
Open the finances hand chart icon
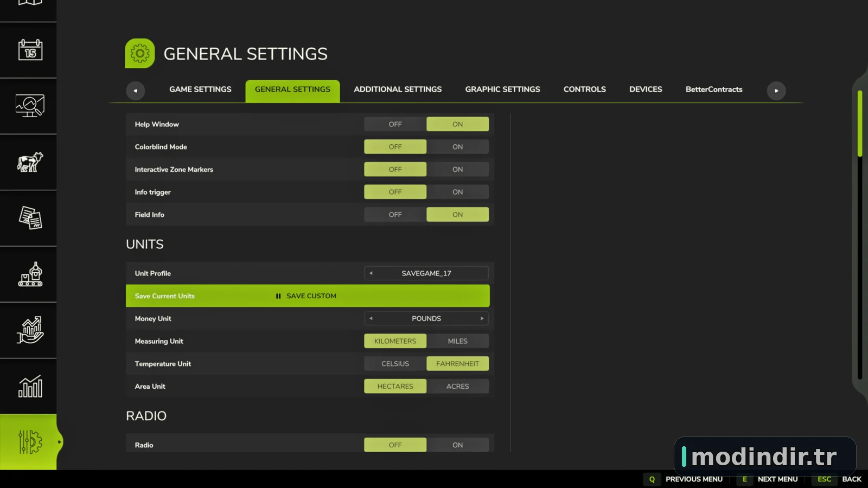pyautogui.click(x=30, y=330)
